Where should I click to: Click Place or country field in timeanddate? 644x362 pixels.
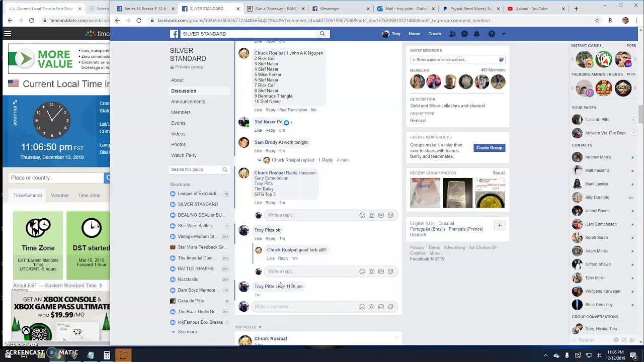[x=56, y=177]
